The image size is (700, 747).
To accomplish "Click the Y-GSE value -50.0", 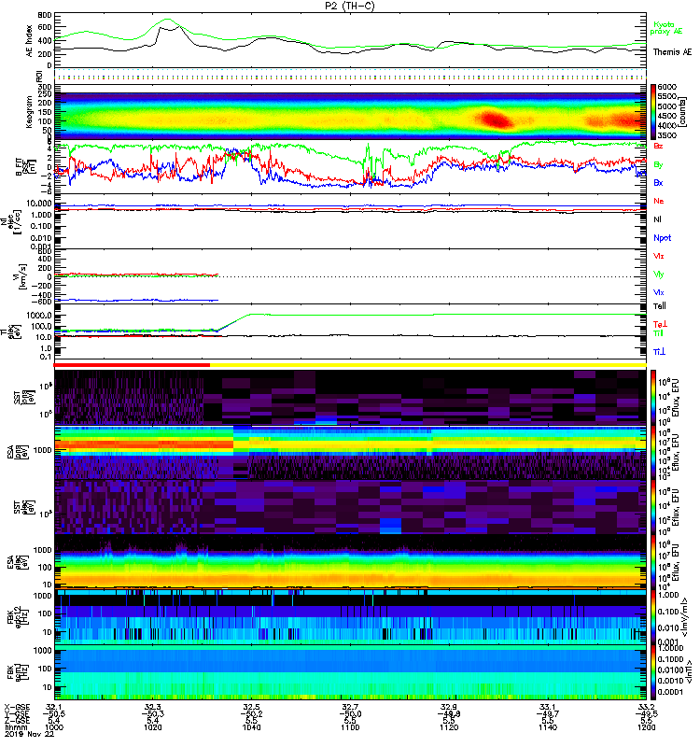I will [350, 714].
